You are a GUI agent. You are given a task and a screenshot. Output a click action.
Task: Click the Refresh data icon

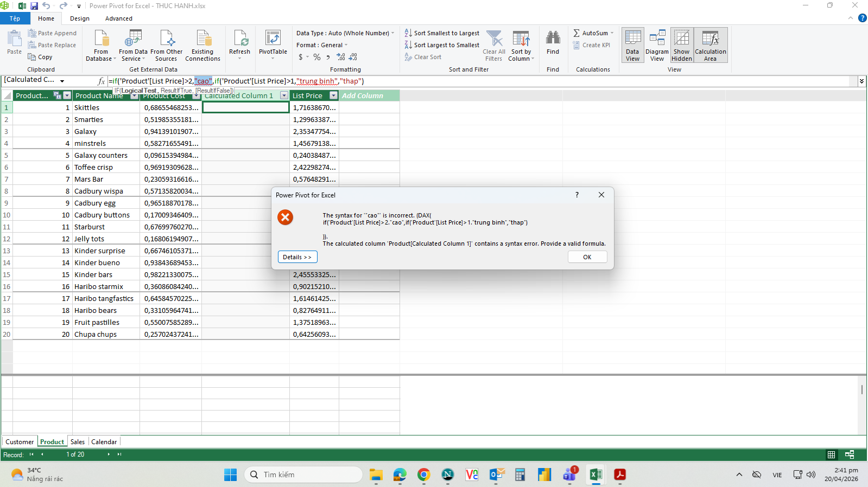click(239, 39)
